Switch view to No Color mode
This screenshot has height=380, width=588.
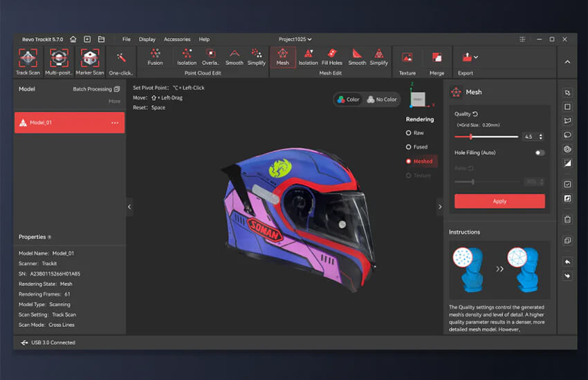382,99
